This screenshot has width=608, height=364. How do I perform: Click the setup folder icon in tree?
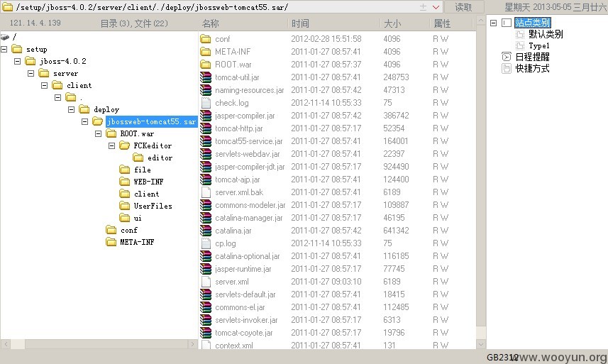tap(17, 49)
